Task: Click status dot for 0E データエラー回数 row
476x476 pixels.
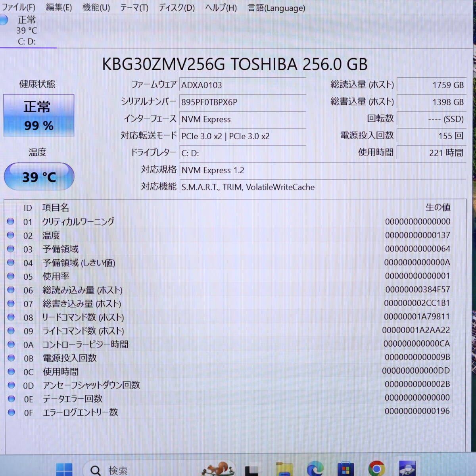Action: tap(11, 399)
